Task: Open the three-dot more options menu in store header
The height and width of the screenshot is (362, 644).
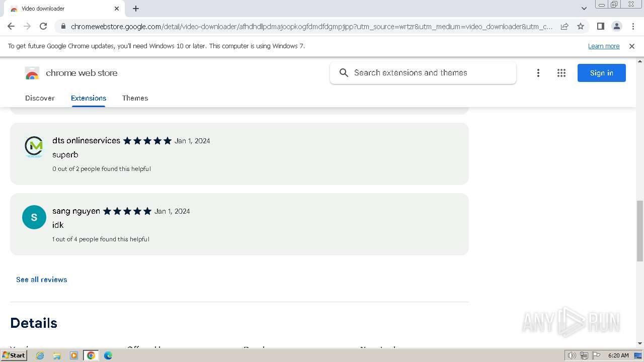Action: click(x=538, y=73)
